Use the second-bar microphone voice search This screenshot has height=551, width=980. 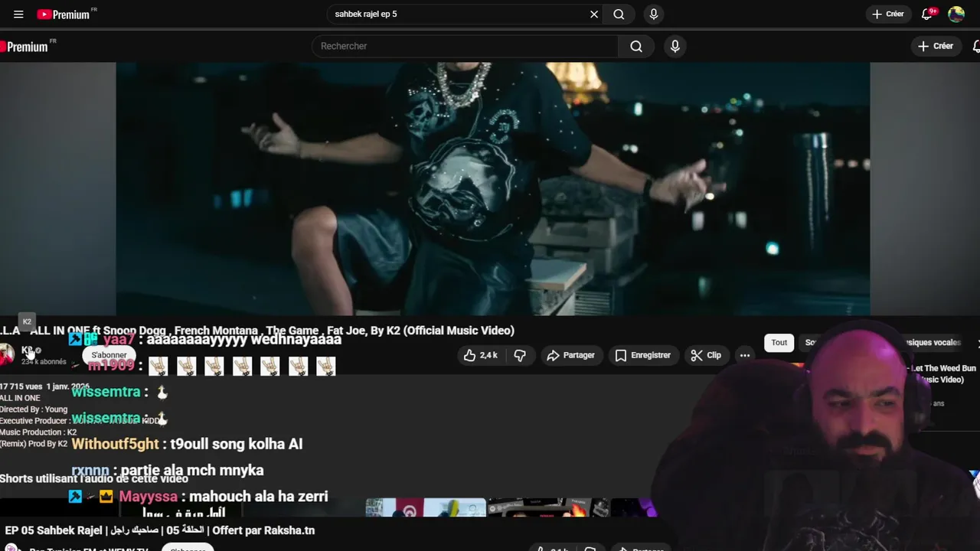click(675, 46)
